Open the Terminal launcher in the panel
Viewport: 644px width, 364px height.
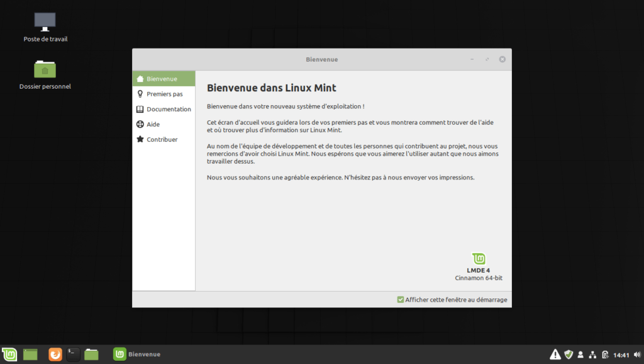[x=74, y=355]
